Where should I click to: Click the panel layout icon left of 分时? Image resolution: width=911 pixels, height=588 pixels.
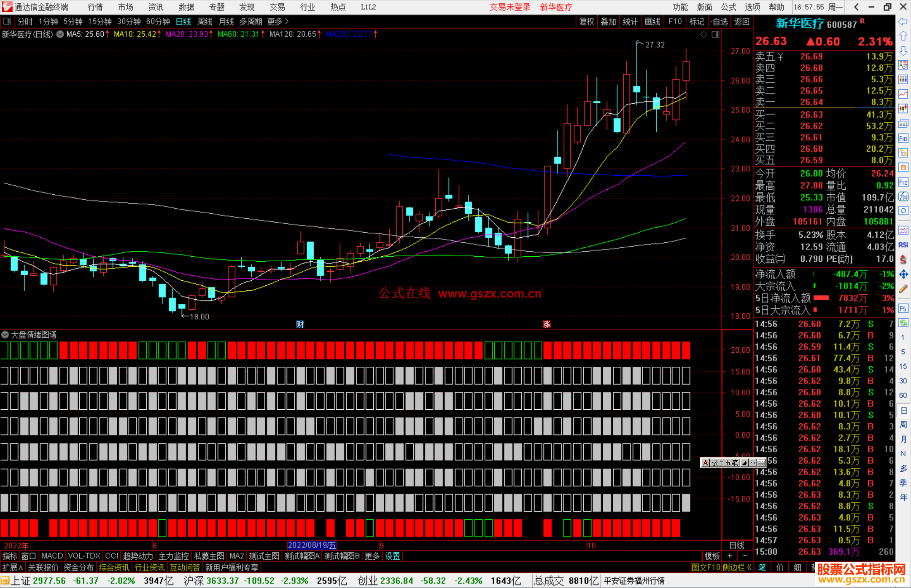7,21
